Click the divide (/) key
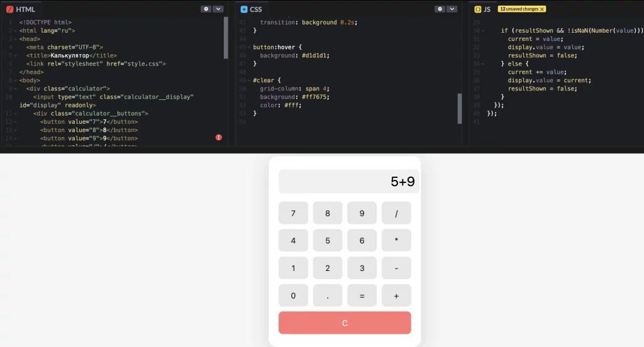Screen dimensions: 644x347 [x=396, y=213]
